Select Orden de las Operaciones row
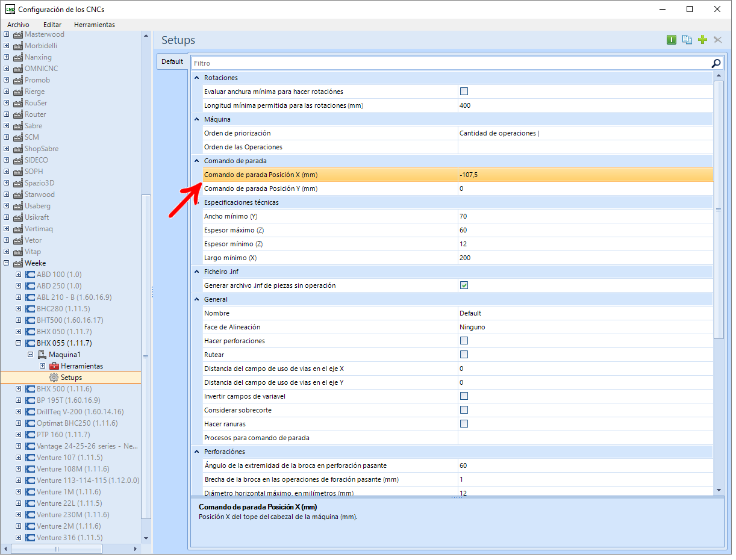The width and height of the screenshot is (736, 560). pyautogui.click(x=458, y=147)
